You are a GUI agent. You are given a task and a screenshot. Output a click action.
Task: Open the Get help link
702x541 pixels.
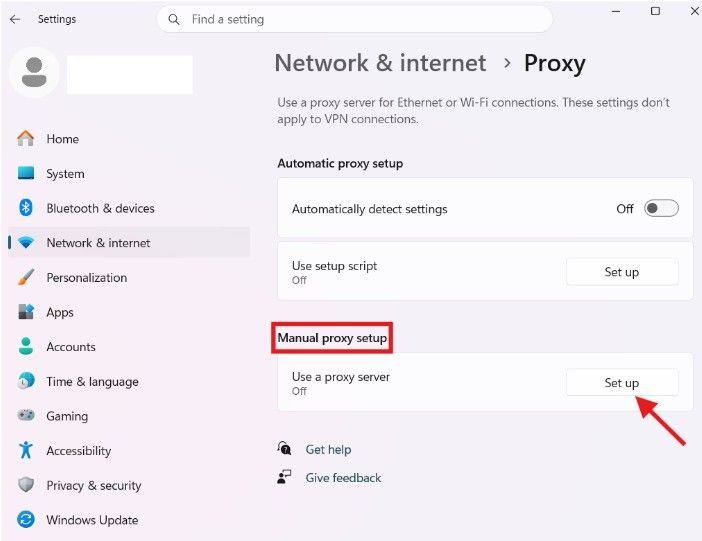click(x=328, y=449)
